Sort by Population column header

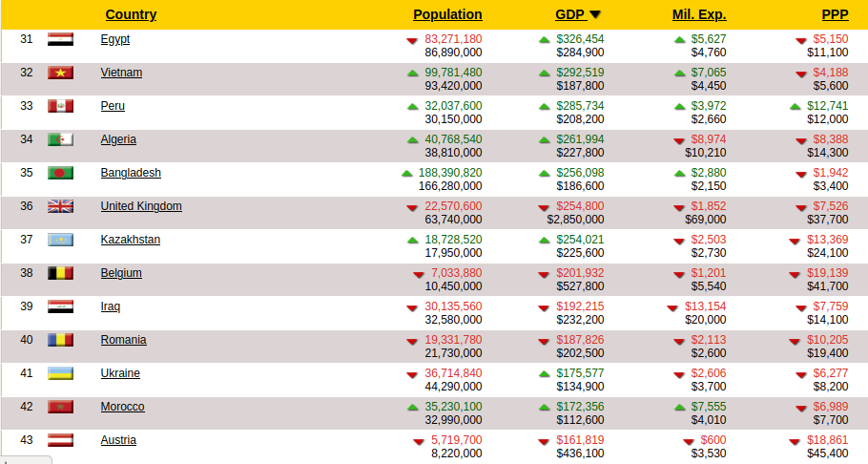pyautogui.click(x=447, y=14)
